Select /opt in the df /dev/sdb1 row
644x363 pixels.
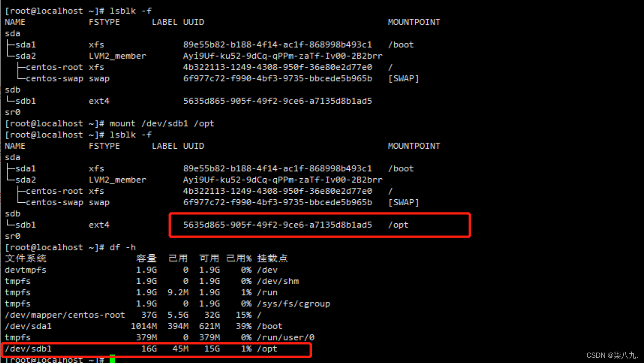[267, 349]
